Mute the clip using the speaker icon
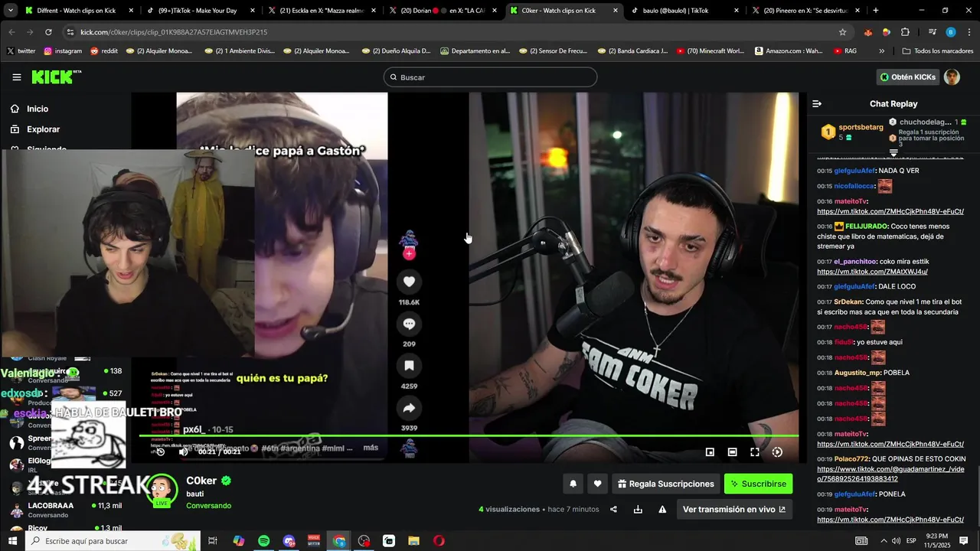Image resolution: width=980 pixels, height=551 pixels. pos(183,452)
